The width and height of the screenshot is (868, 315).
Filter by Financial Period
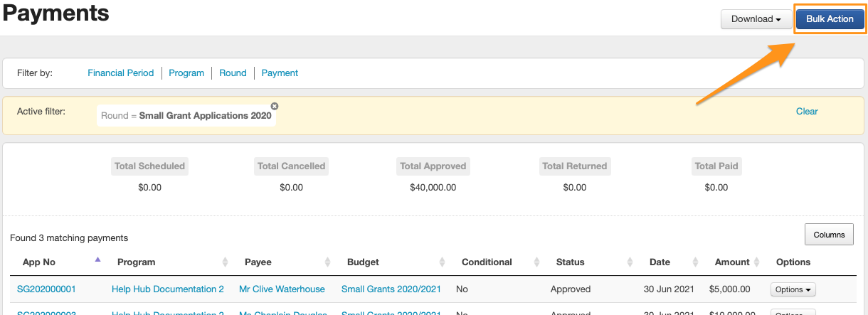coord(120,73)
